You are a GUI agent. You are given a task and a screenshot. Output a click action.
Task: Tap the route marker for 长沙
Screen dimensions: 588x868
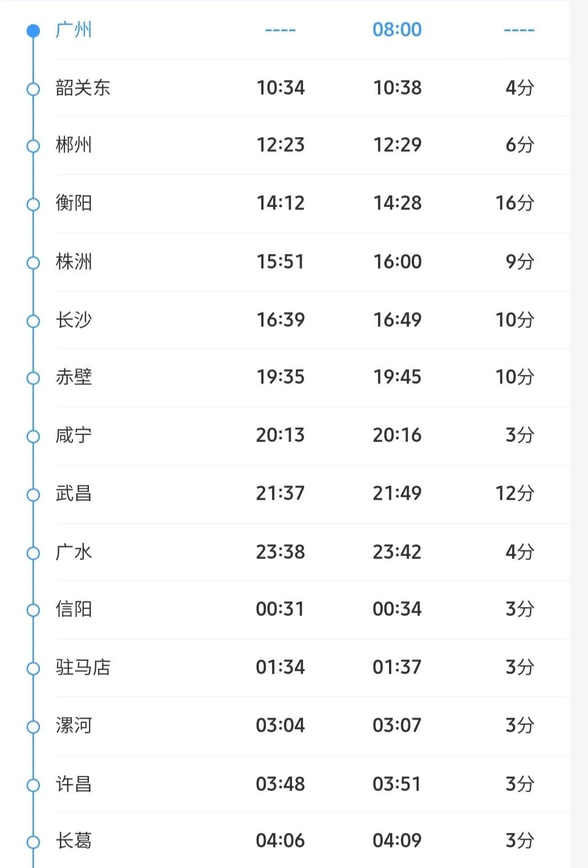(x=34, y=321)
